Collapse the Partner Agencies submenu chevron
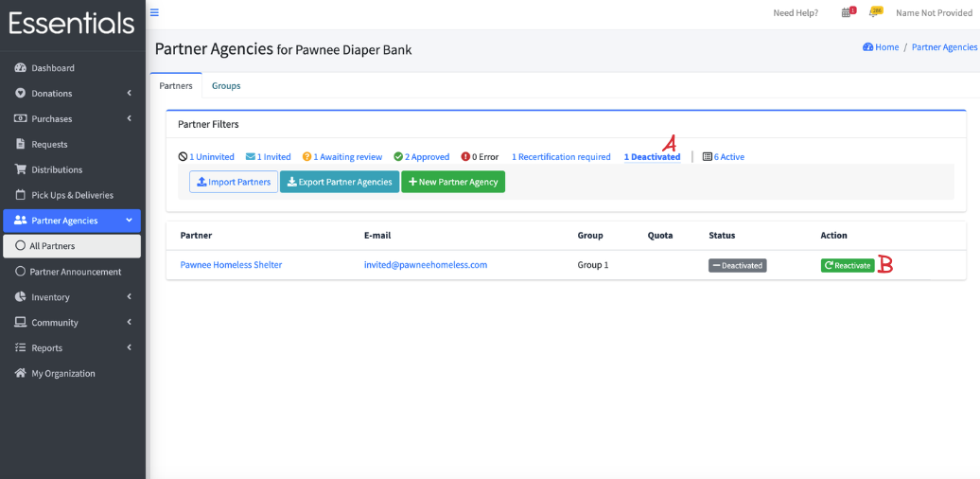The width and height of the screenshot is (980, 479). [130, 221]
